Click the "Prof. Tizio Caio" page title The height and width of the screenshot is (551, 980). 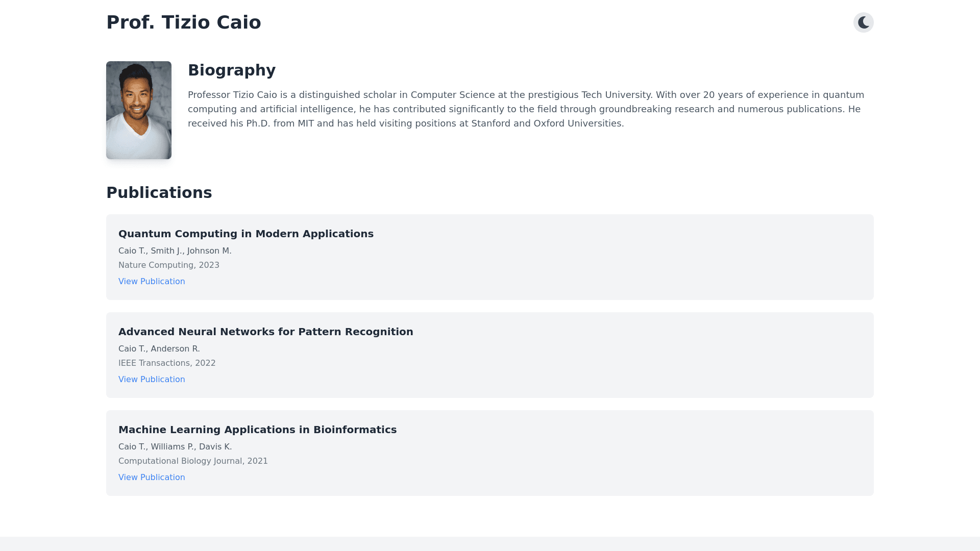click(x=184, y=22)
